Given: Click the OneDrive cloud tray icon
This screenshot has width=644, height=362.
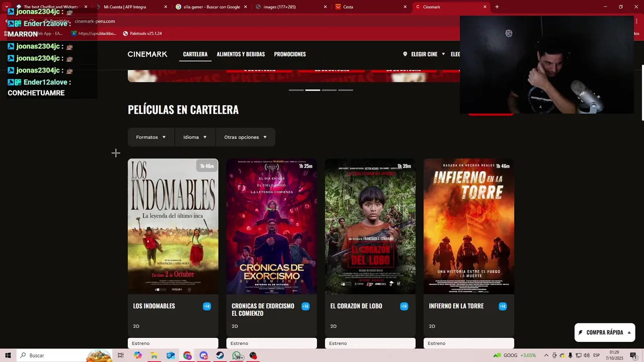Looking at the screenshot, I should (562, 355).
